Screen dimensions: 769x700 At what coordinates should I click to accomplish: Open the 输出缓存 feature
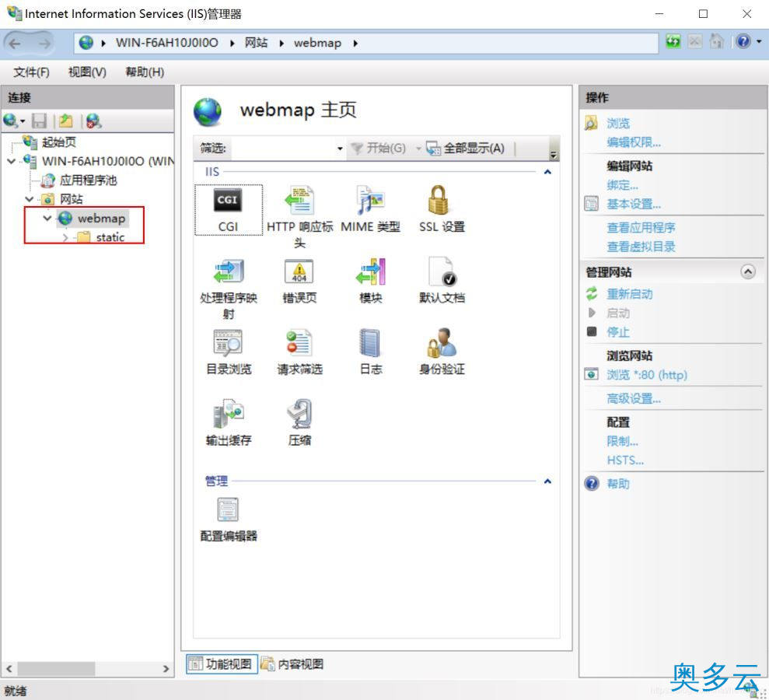click(229, 423)
